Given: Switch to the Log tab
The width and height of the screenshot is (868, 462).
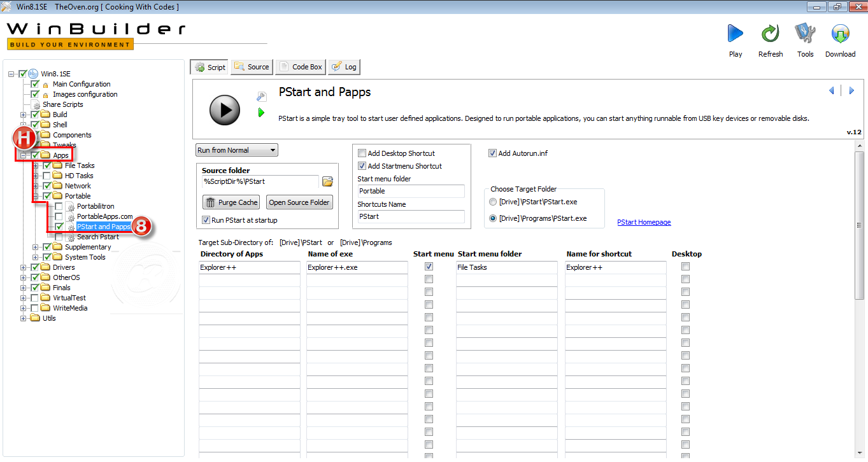Looking at the screenshot, I should (x=345, y=67).
